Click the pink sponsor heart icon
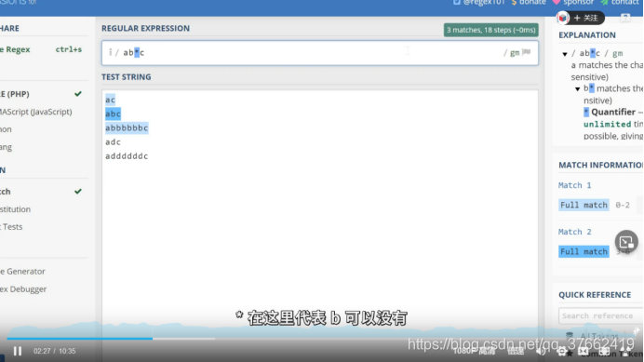The width and height of the screenshot is (644, 362). coord(557,3)
